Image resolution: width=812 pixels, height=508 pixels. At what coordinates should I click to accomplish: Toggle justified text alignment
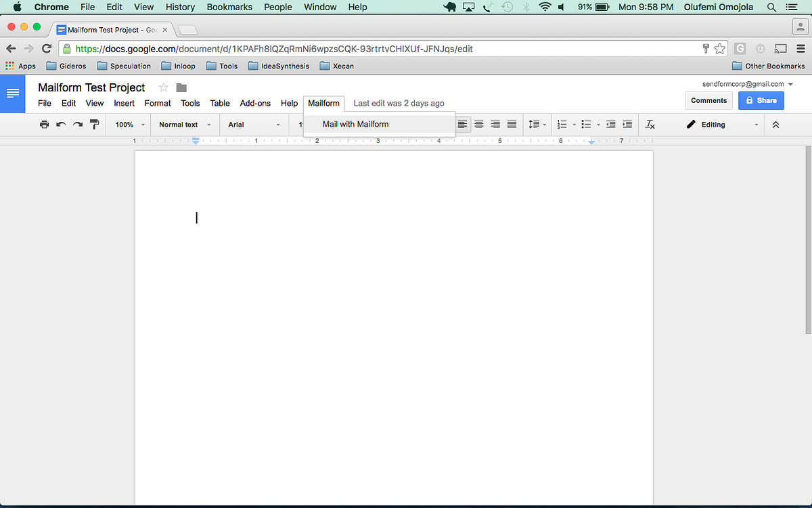(x=512, y=125)
